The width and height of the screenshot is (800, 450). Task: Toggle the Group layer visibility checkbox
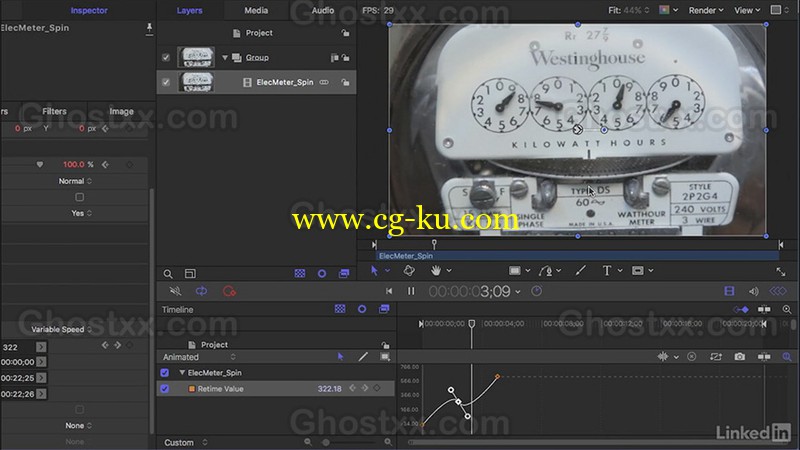pos(166,57)
